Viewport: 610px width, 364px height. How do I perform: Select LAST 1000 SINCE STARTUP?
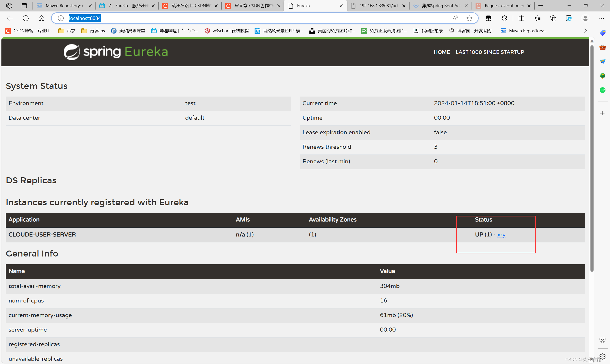click(490, 52)
